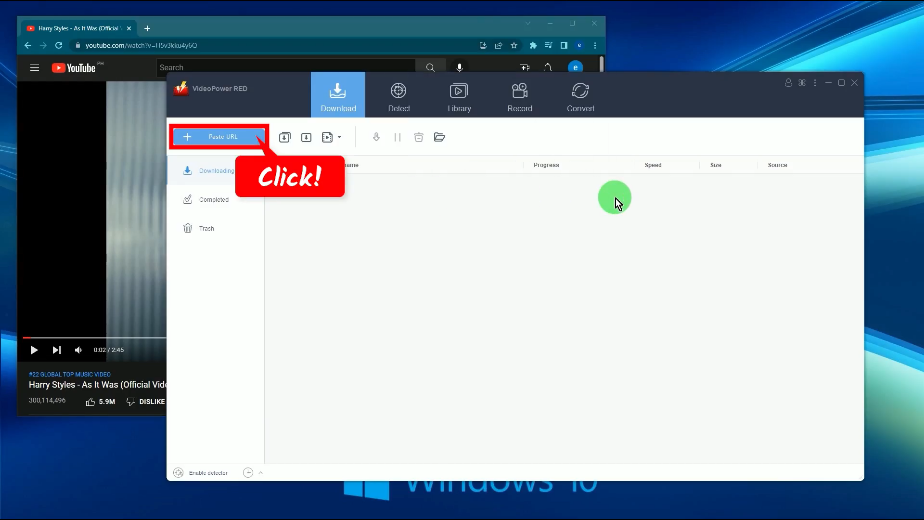
Task: Click the Paste URL button
Action: pyautogui.click(x=219, y=137)
